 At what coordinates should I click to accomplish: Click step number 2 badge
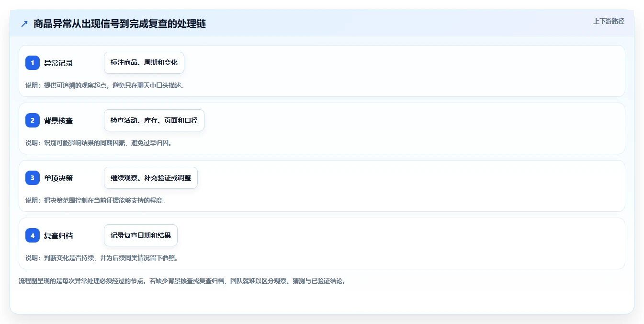33,120
